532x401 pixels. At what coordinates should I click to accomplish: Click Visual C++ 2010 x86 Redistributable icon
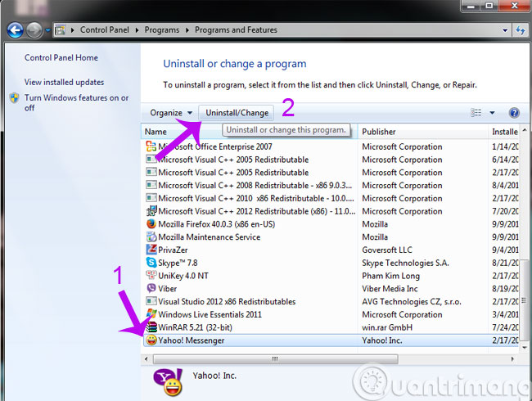coord(151,198)
